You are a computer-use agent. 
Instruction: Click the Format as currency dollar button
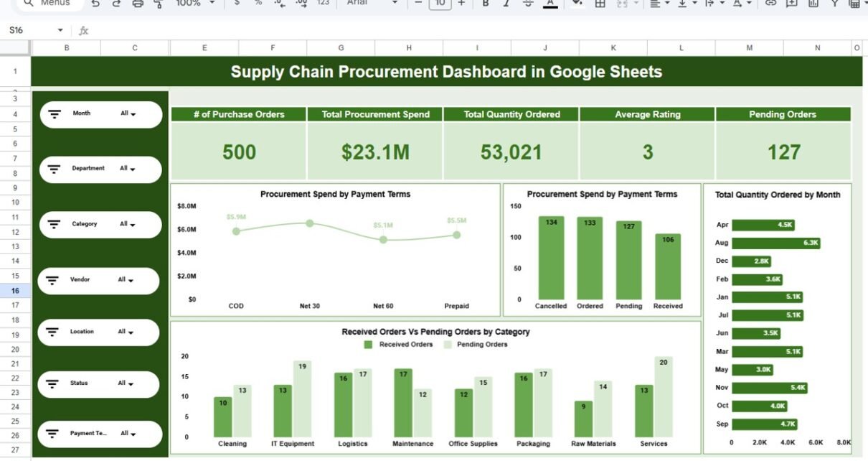tap(237, 4)
